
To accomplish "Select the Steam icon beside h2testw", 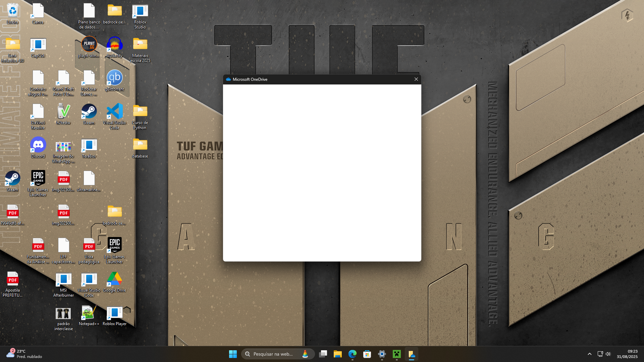I will 89,115.
